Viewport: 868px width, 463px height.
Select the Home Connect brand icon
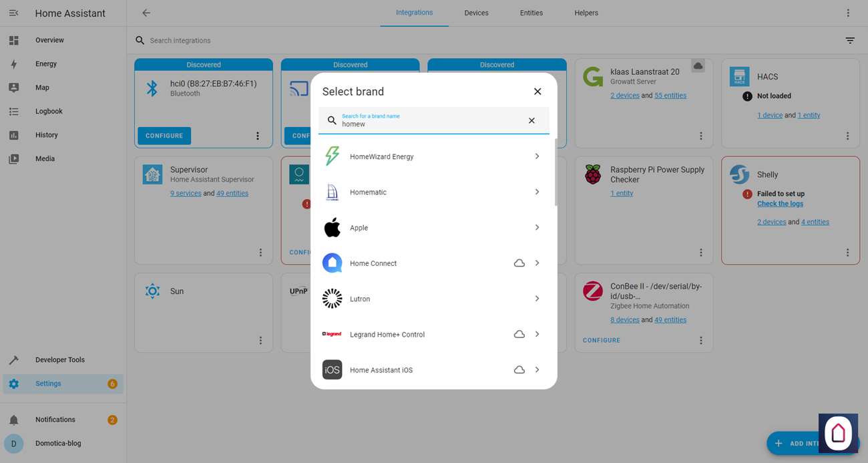pyautogui.click(x=332, y=263)
